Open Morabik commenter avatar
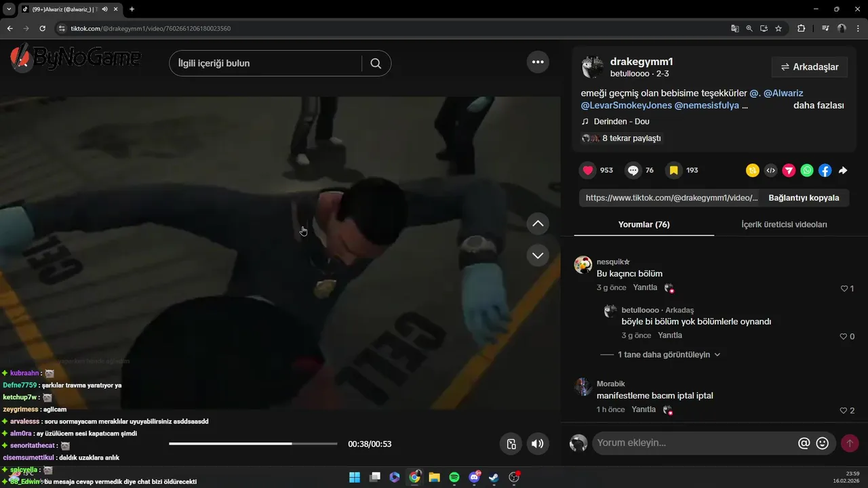 [x=583, y=386]
